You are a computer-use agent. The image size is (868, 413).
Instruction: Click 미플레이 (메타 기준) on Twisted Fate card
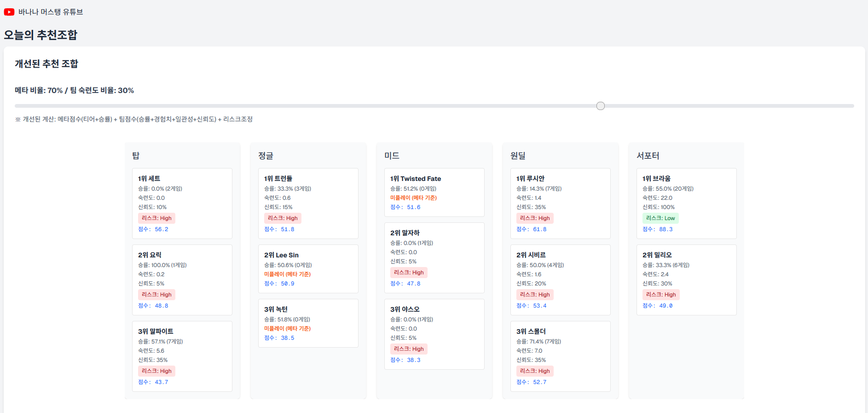pos(413,198)
